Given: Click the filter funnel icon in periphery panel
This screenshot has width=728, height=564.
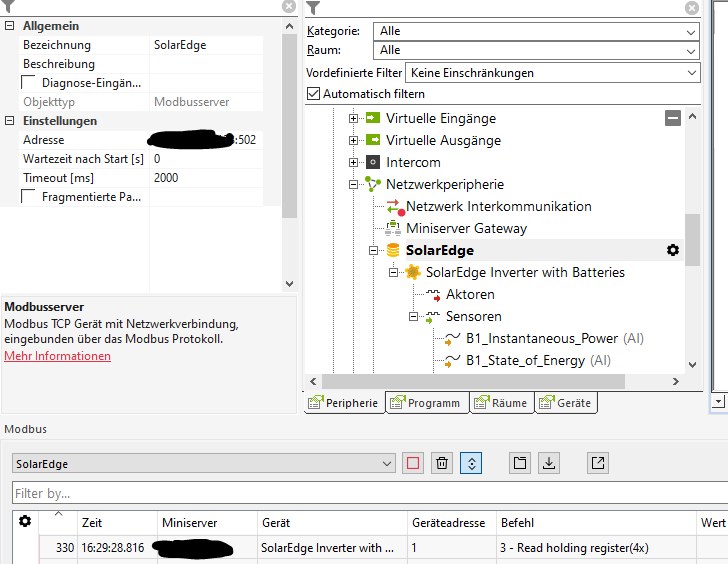Looking at the screenshot, I should (313, 7).
